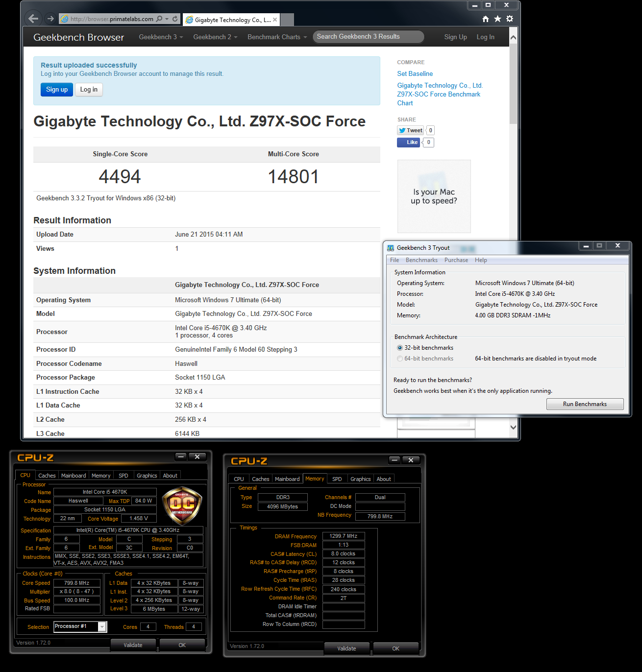This screenshot has width=642, height=672.
Task: Click the browser vertical scrollbar thumb
Action: [513, 83]
